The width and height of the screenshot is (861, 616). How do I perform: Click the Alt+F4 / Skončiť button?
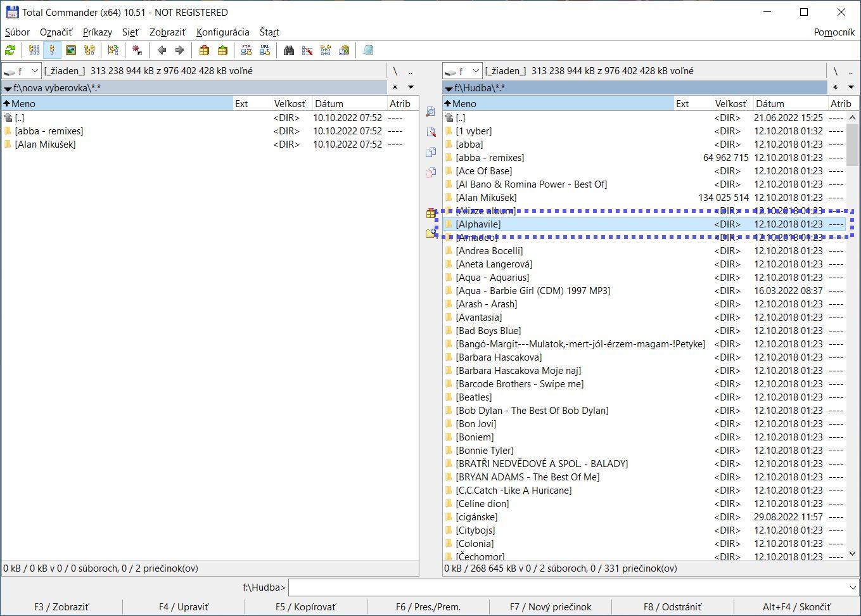point(796,606)
